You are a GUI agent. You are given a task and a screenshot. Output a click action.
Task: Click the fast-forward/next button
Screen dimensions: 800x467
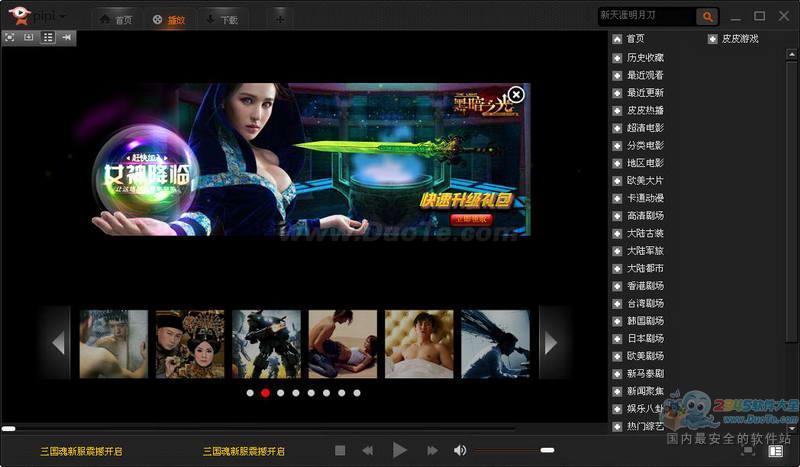(x=432, y=450)
